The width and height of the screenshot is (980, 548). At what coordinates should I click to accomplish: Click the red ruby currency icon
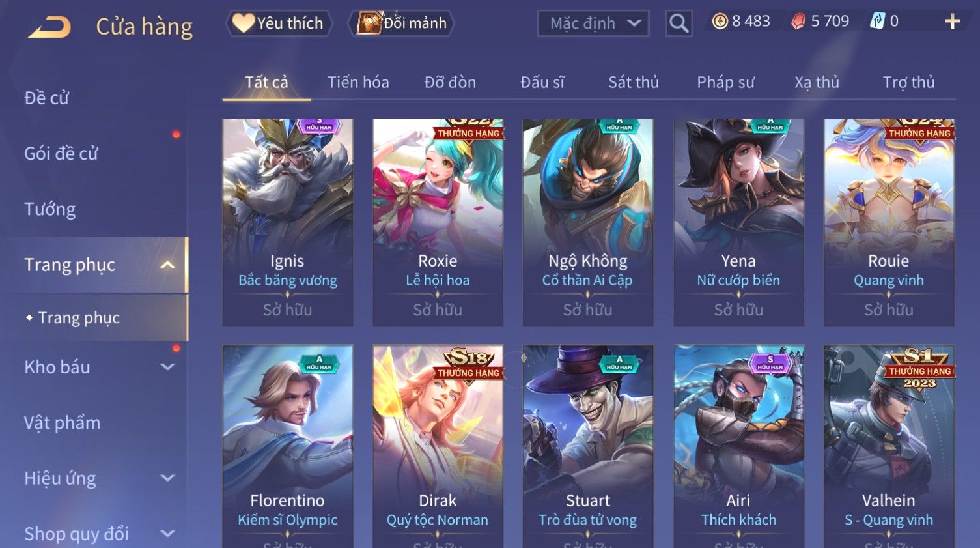pos(798,22)
